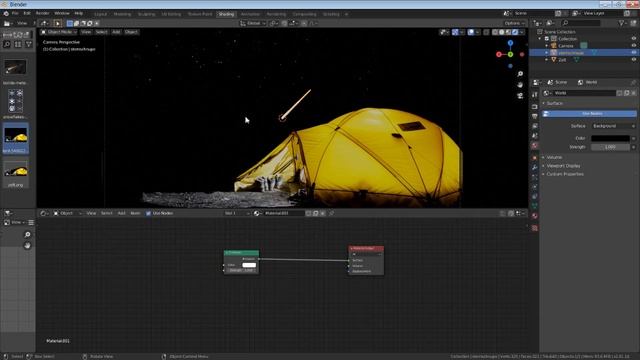Screen dimensions: 640x360
Task: Open the Slot 1 material slot dropdown
Action: tap(237, 213)
